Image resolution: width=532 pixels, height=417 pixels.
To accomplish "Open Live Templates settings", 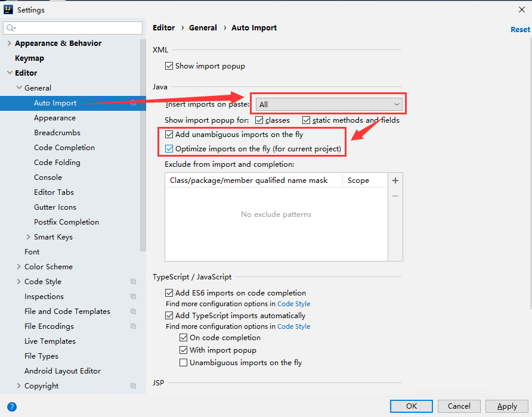I will coord(50,341).
